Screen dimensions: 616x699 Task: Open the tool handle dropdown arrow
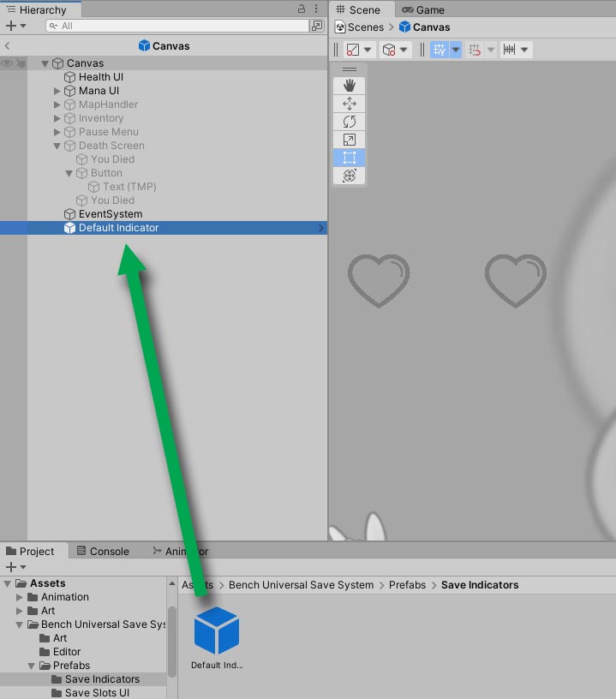point(404,50)
